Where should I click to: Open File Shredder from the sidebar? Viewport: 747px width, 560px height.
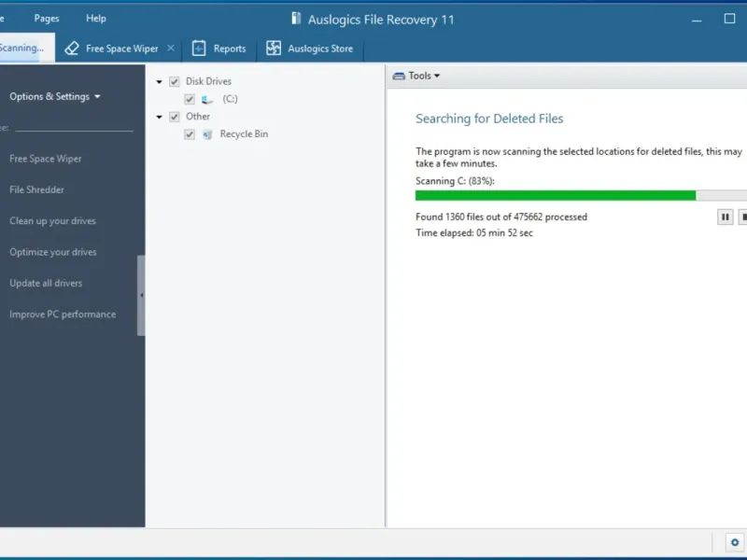[36, 189]
